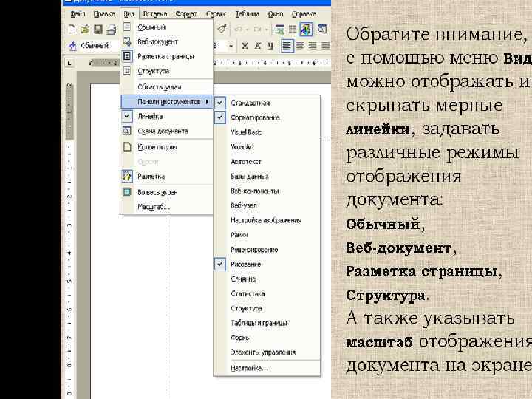
Task: Click the Во весь экран icon
Action: [x=127, y=192]
